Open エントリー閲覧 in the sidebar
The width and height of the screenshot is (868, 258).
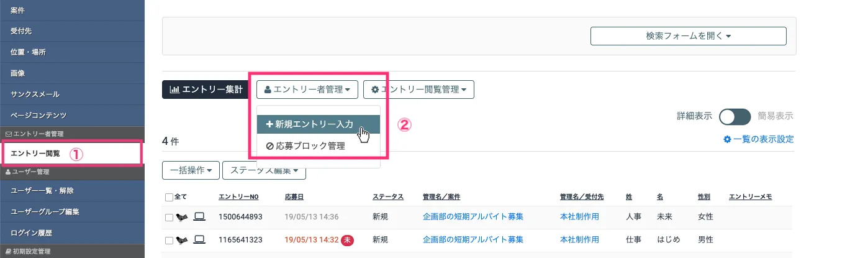[36, 153]
